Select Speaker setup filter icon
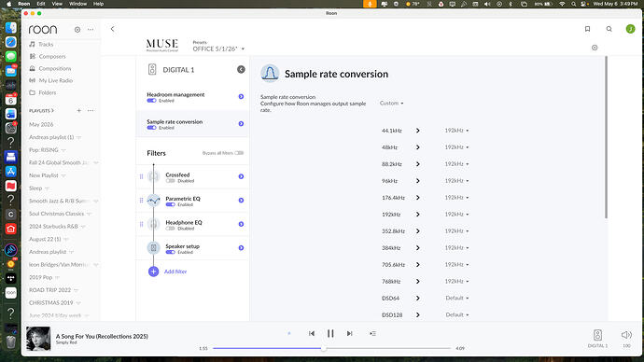 [x=154, y=248]
